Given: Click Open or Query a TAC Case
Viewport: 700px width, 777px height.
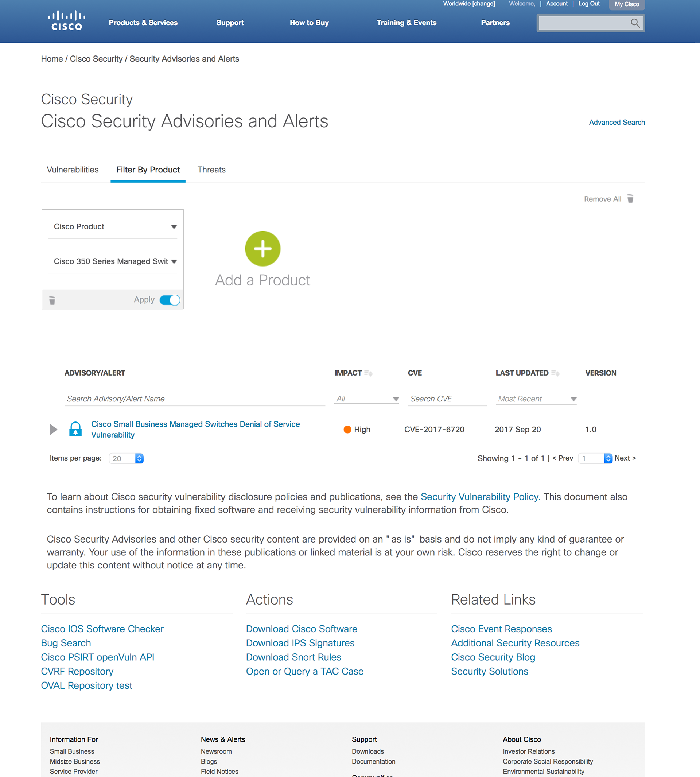Looking at the screenshot, I should point(305,672).
